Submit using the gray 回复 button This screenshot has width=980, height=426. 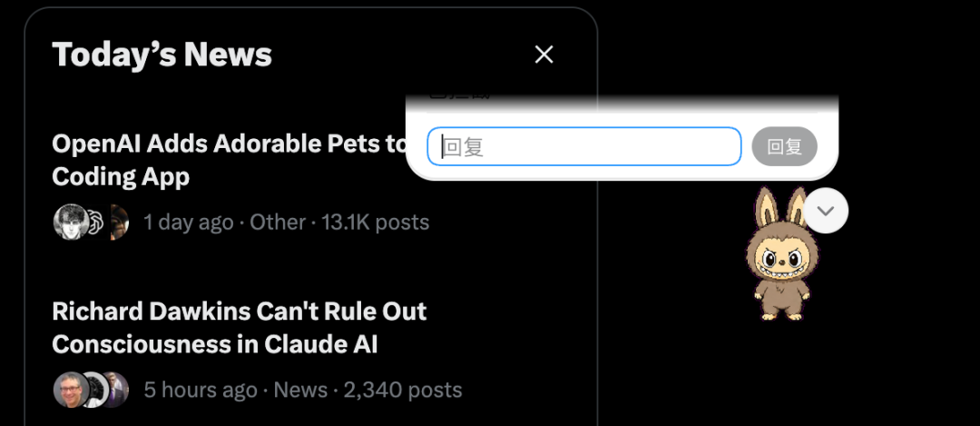click(x=784, y=147)
